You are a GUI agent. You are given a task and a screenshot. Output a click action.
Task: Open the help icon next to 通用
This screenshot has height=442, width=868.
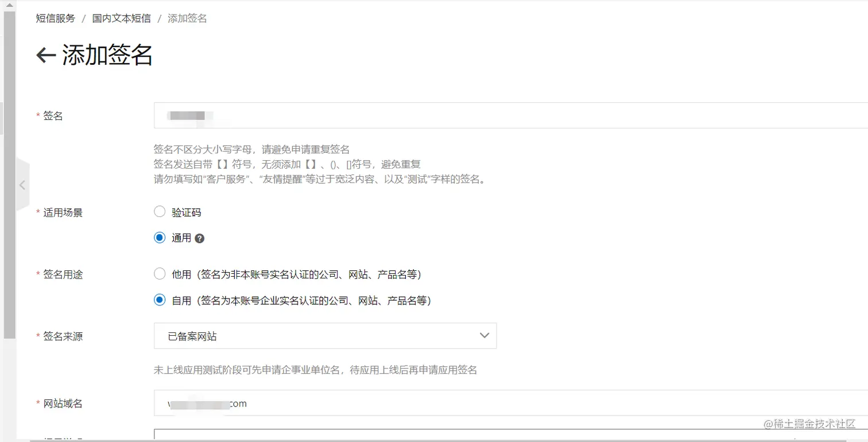[200, 238]
